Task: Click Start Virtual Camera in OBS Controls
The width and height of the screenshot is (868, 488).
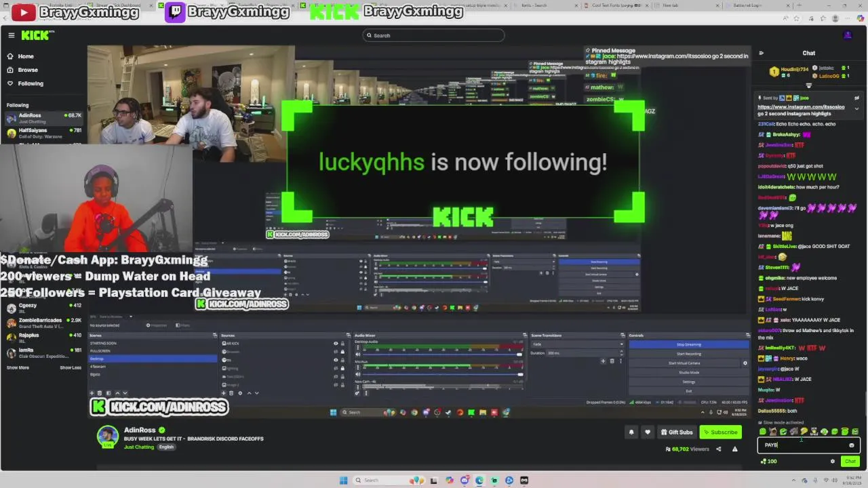Action: tap(684, 363)
